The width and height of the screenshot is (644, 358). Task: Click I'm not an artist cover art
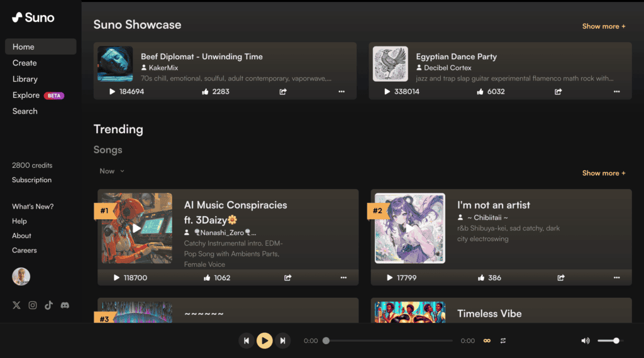[x=410, y=228]
